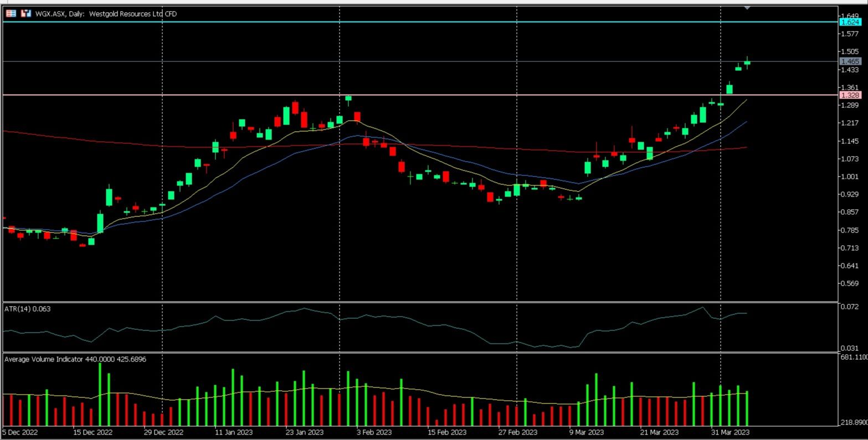Select the pink 1.328 price level label
This screenshot has width=868, height=440.
tap(850, 95)
